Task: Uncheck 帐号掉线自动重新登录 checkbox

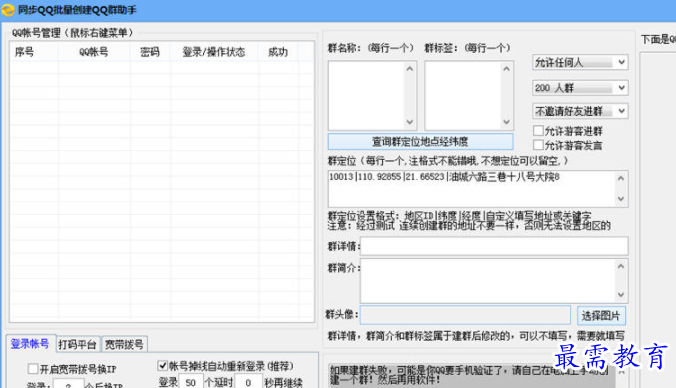Action: pos(163,366)
